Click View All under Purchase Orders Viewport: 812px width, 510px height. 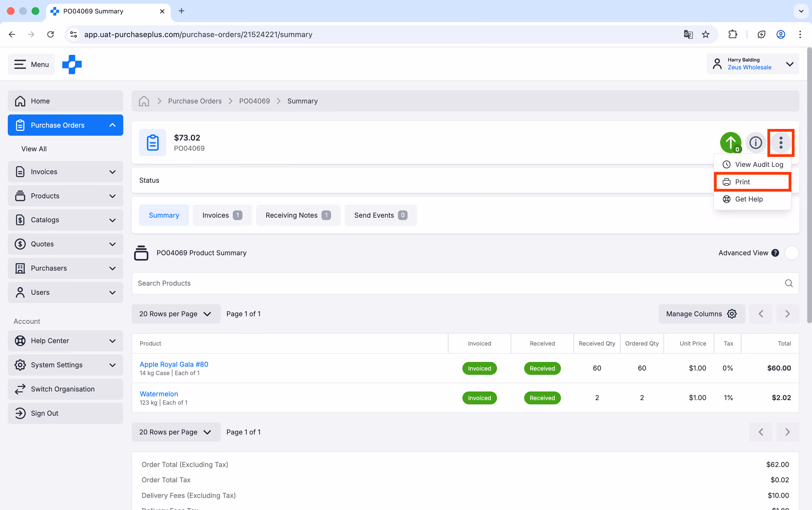tap(34, 149)
